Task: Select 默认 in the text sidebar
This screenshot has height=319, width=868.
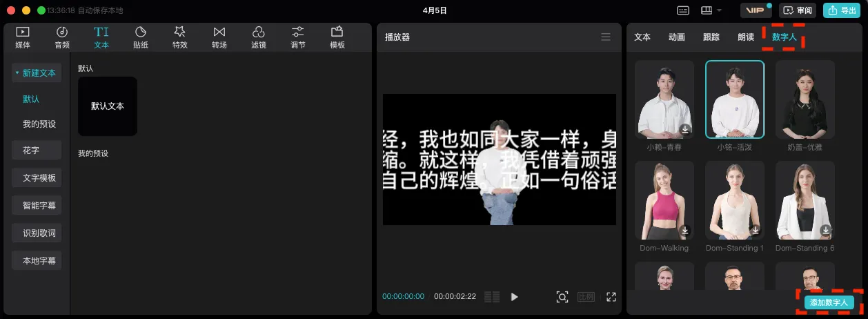Action: coord(31,99)
